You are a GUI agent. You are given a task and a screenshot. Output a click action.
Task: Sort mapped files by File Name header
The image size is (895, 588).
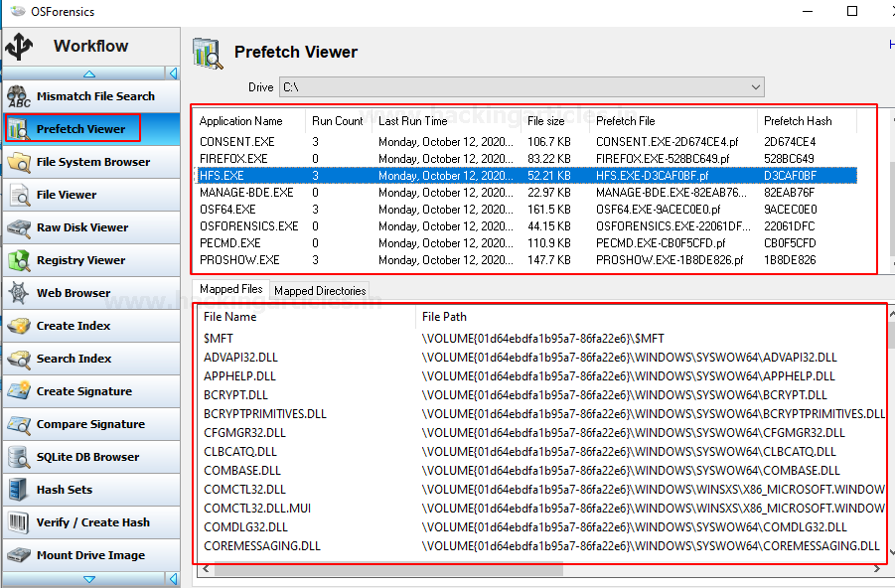(307, 317)
